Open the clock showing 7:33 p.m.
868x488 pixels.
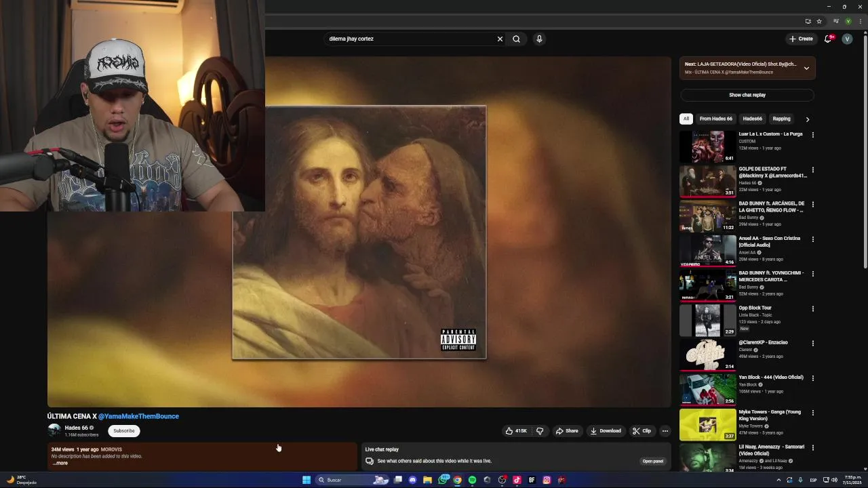coord(852,480)
